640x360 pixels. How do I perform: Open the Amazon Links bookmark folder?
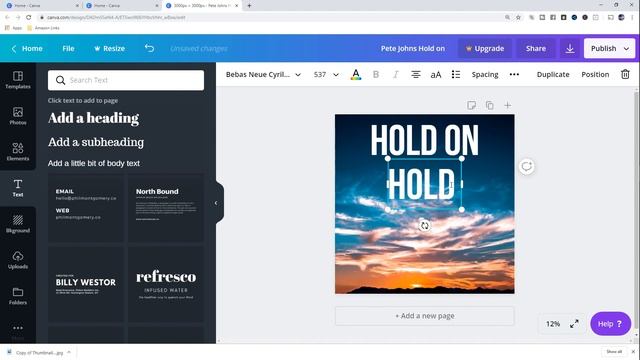pos(43,28)
